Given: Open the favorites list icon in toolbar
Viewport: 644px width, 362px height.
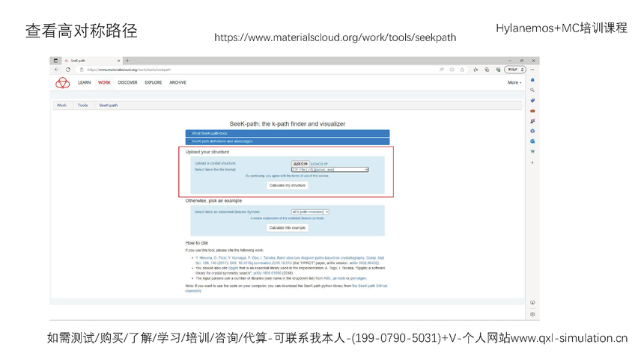Looking at the screenshot, I should pyautogui.click(x=476, y=70).
